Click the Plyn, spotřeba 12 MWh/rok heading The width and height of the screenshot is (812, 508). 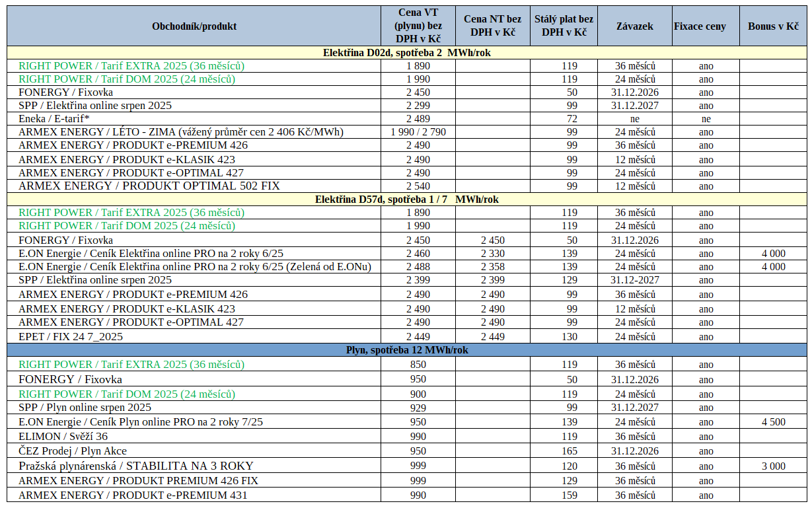(x=407, y=350)
